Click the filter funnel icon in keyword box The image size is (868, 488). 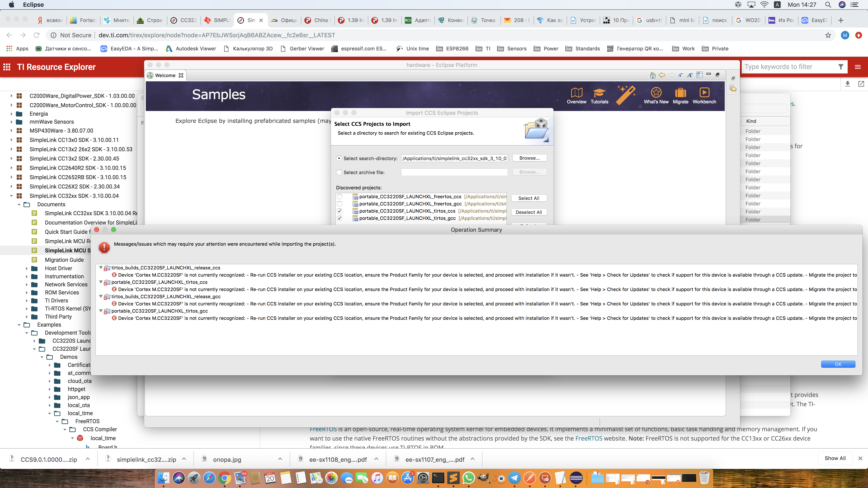click(x=841, y=67)
